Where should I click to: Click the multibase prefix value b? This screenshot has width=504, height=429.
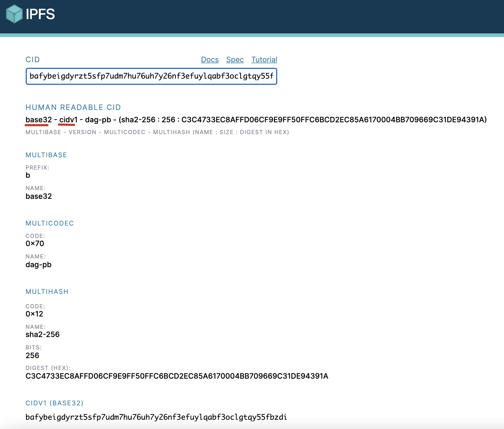(x=28, y=175)
